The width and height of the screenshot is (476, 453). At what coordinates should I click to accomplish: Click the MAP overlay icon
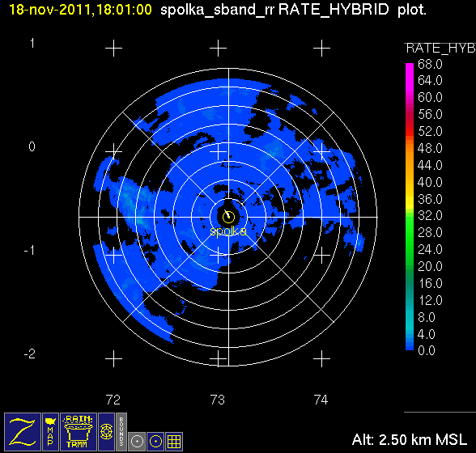[x=50, y=432]
